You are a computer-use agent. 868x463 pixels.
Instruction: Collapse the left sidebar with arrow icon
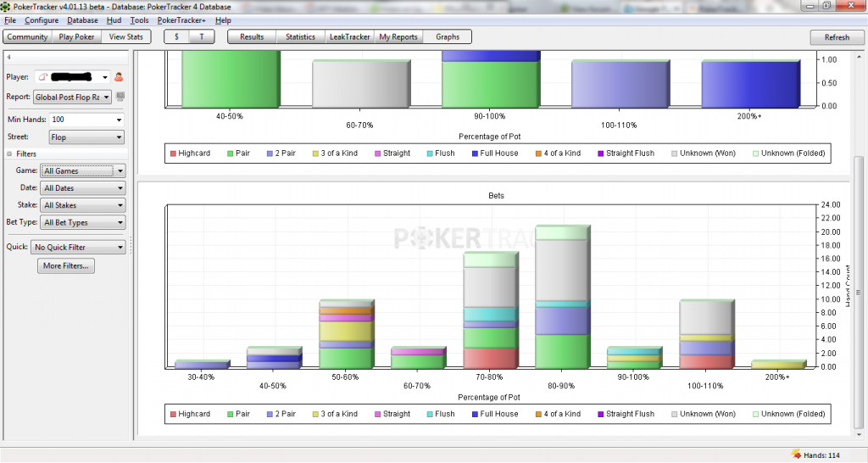tap(8, 57)
